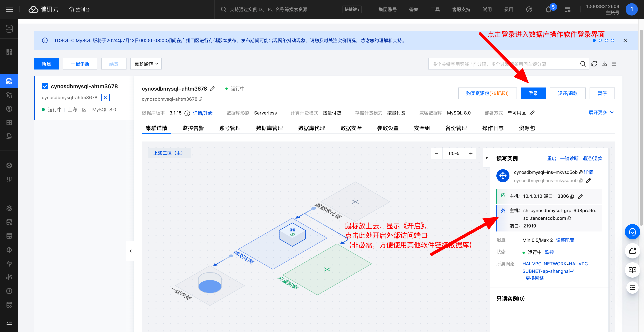This screenshot has width=644, height=332.
Task: Open the notification bell icon
Action: [548, 10]
